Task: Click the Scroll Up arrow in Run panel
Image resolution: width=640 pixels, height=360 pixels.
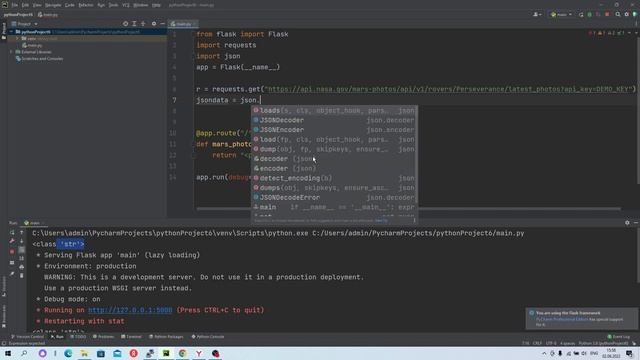Action: click(22, 232)
